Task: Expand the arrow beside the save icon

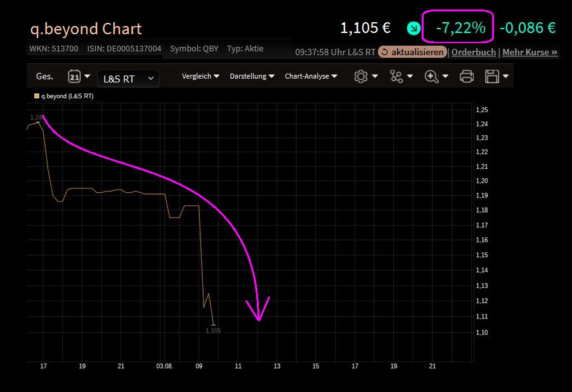Action: pyautogui.click(x=505, y=76)
